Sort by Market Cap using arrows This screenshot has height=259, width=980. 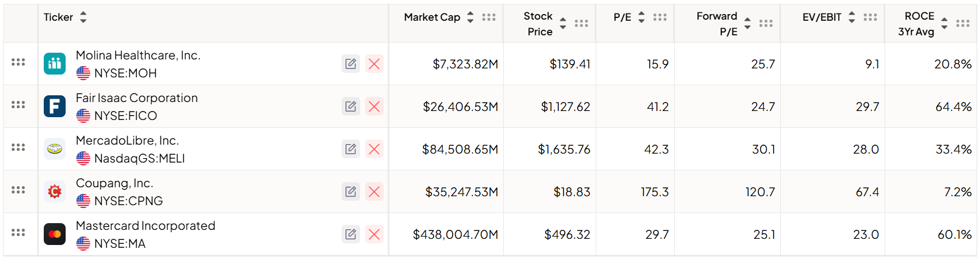tap(470, 17)
